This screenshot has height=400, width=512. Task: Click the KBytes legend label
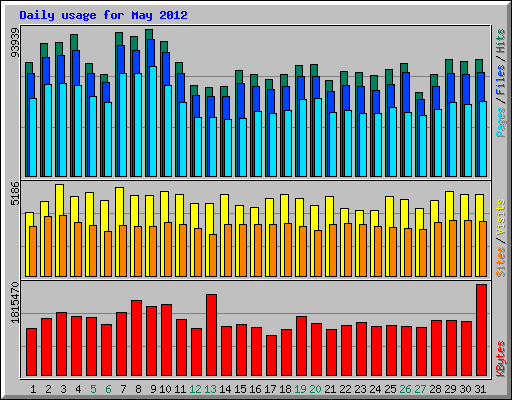pos(501,359)
